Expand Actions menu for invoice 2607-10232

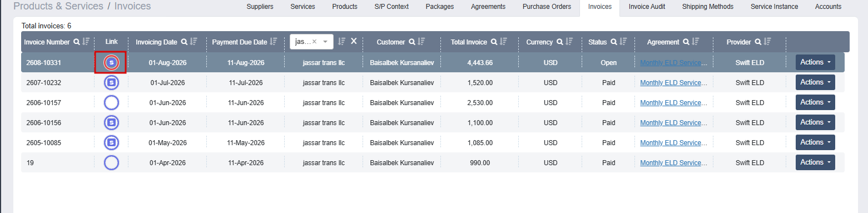click(815, 82)
